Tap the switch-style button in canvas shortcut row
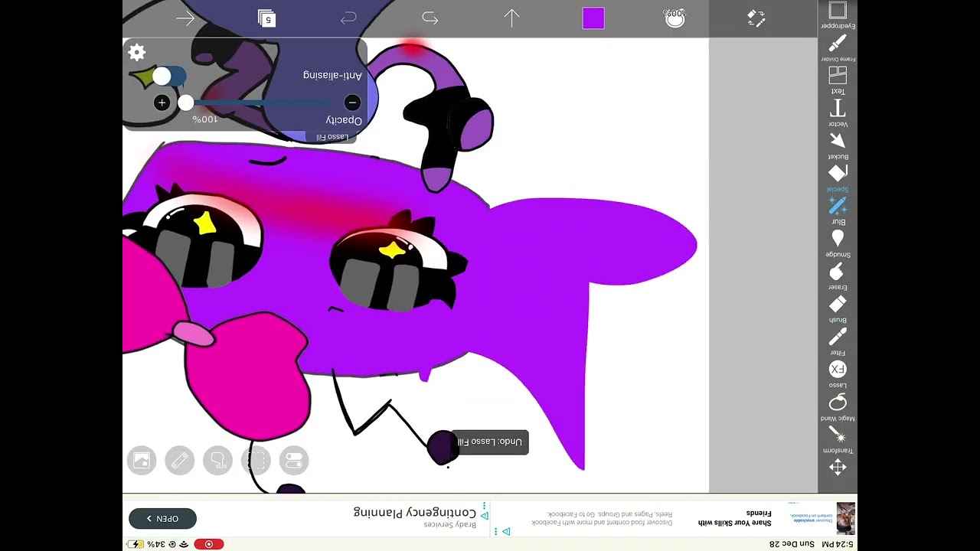 coord(294,461)
